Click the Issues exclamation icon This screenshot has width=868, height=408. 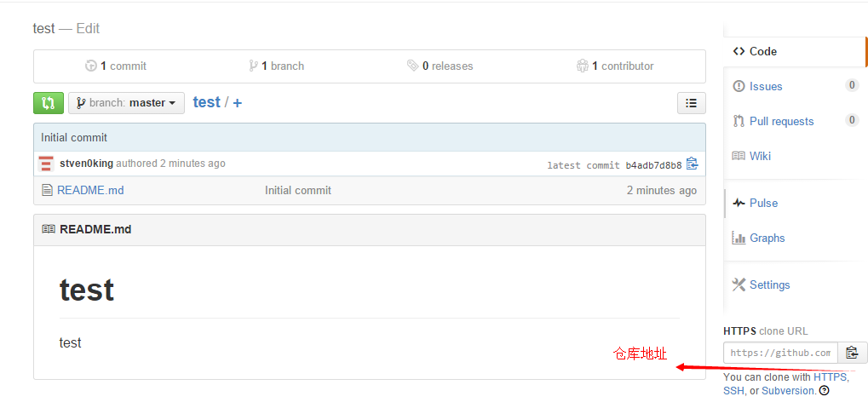click(739, 86)
